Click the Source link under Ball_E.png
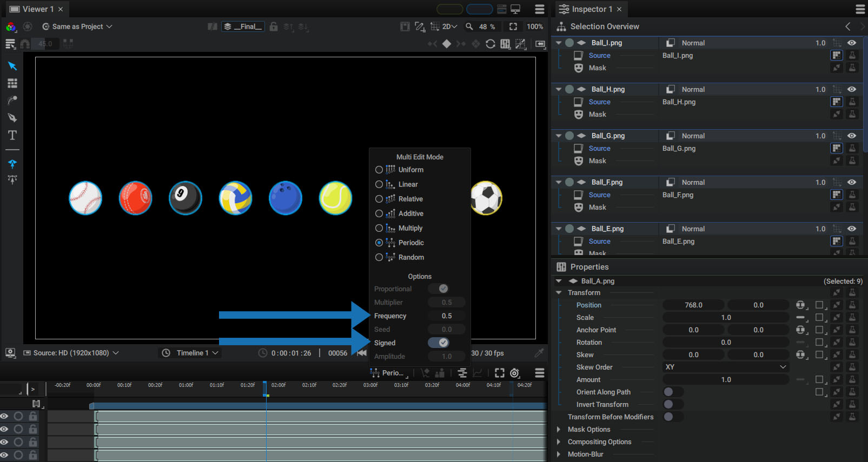 [599, 241]
